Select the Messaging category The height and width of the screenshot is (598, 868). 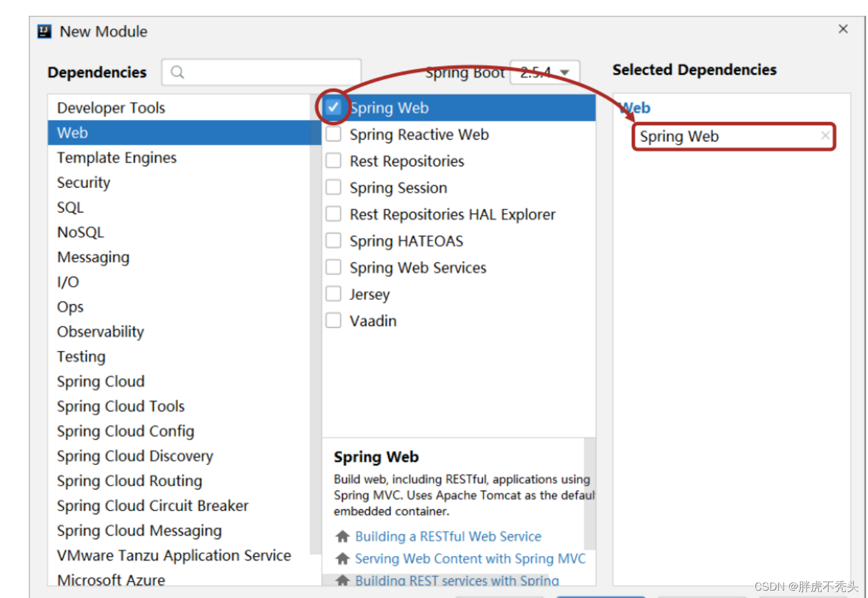coord(94,257)
